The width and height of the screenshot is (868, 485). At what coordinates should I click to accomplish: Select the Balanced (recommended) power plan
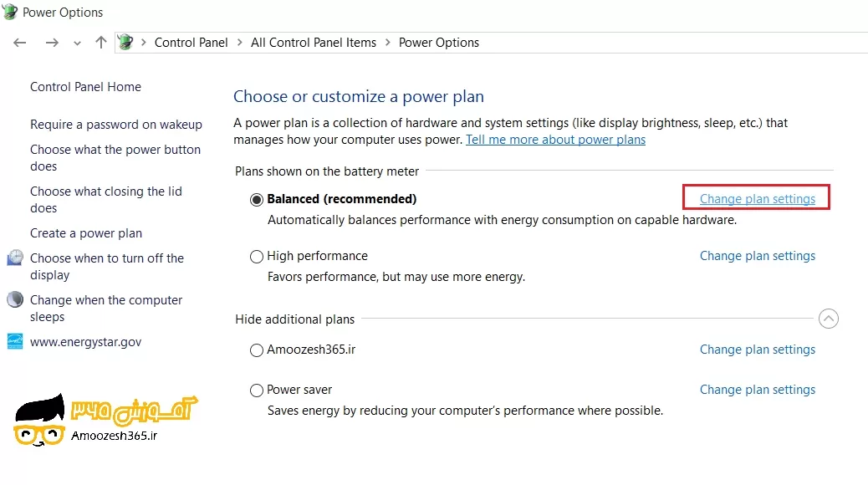click(x=257, y=199)
